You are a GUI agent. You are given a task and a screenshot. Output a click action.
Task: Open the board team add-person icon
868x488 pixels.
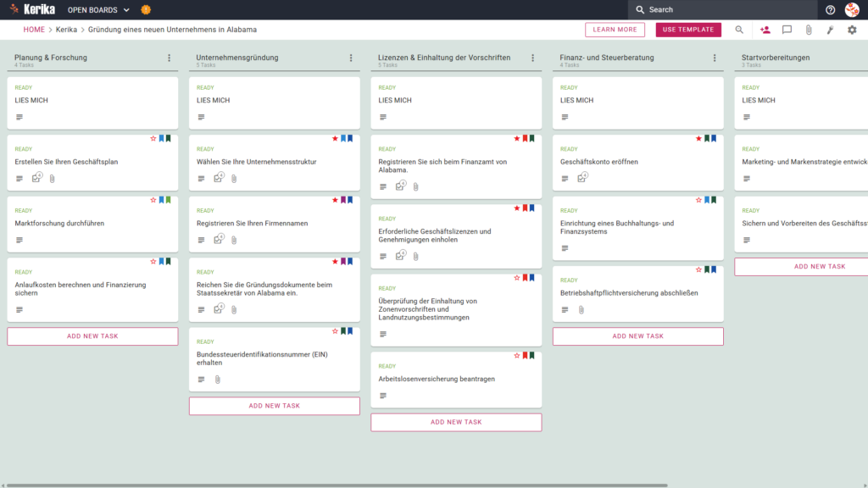(x=765, y=30)
